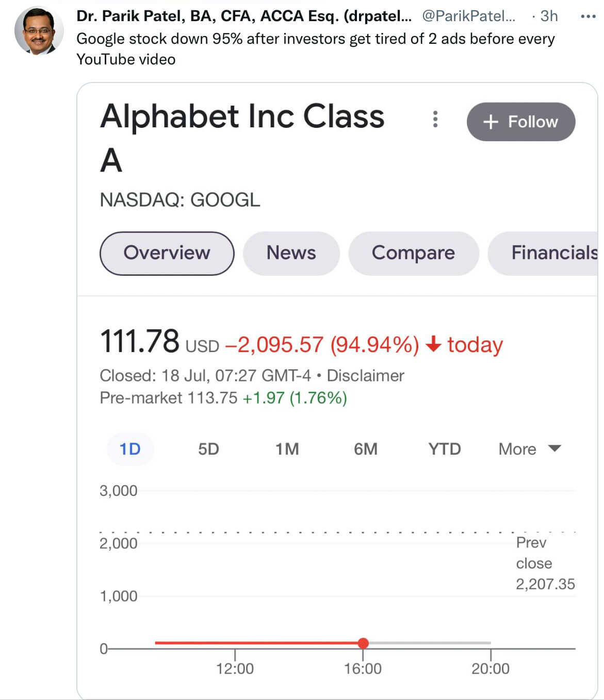Screen dimensions: 604x700
Task: Click the Follow button
Action: click(521, 122)
